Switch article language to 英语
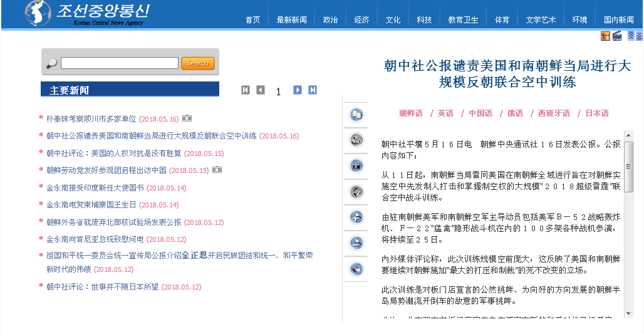This screenshot has width=644, height=334. click(445, 113)
